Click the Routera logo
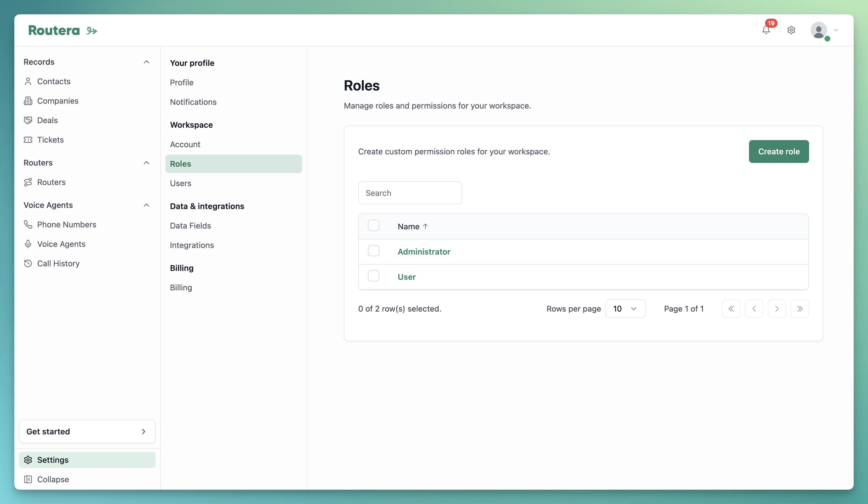The height and width of the screenshot is (504, 868). pos(63,30)
